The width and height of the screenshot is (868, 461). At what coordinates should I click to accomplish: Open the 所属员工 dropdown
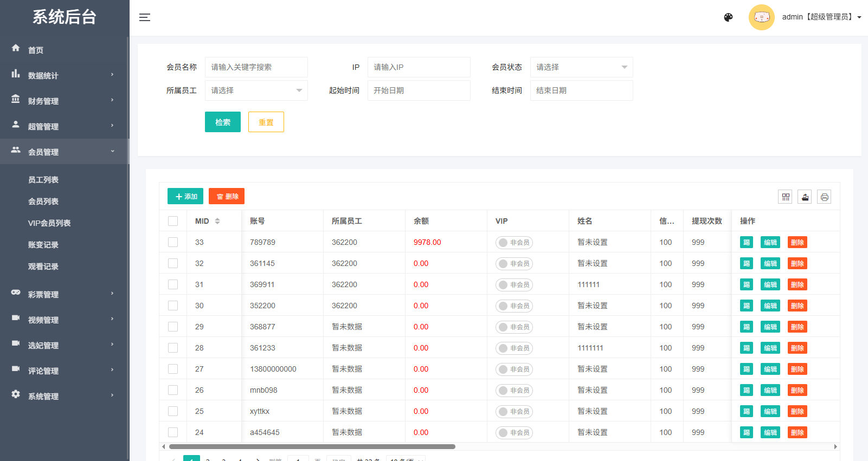(x=256, y=90)
